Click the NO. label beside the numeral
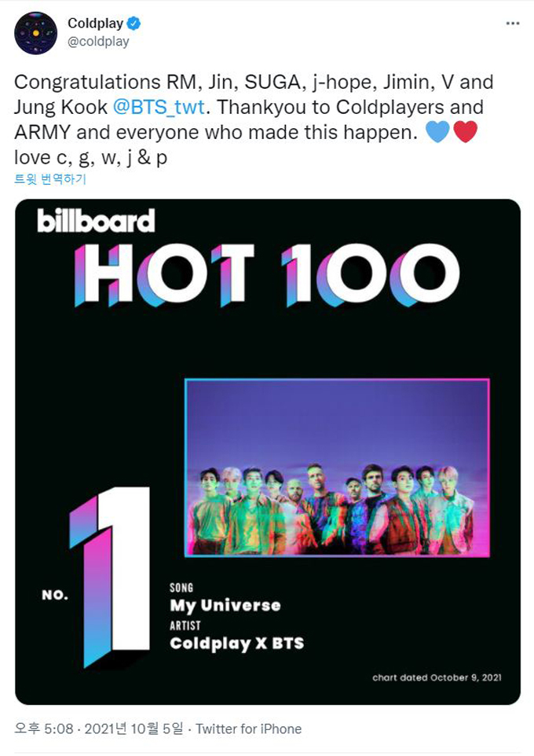This screenshot has height=756, width=534. click(x=55, y=595)
